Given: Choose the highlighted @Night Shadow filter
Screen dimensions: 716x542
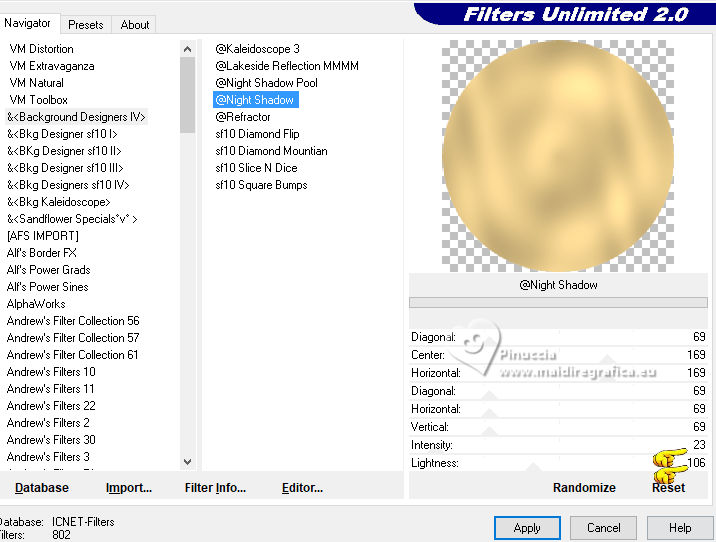Looking at the screenshot, I should 256,100.
